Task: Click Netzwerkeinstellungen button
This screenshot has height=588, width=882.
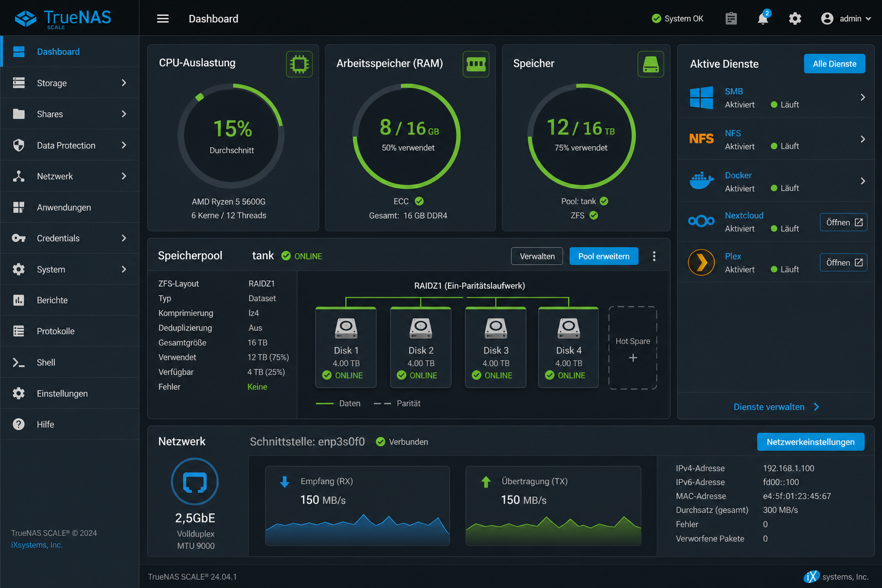Action: (811, 442)
